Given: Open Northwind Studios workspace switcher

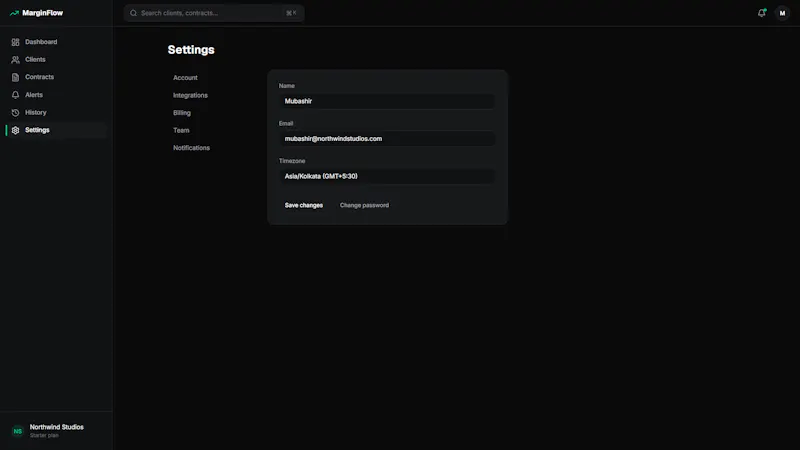Looking at the screenshot, I should 56,431.
